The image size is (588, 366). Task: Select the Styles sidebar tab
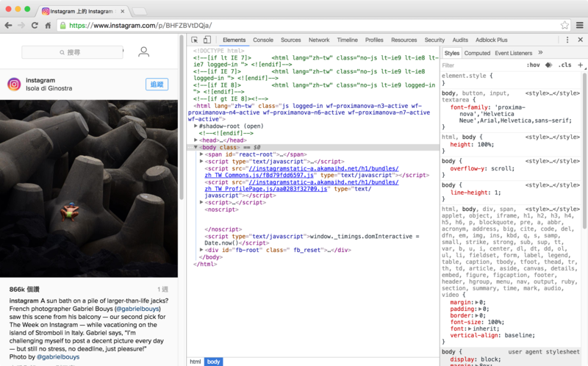[451, 53]
